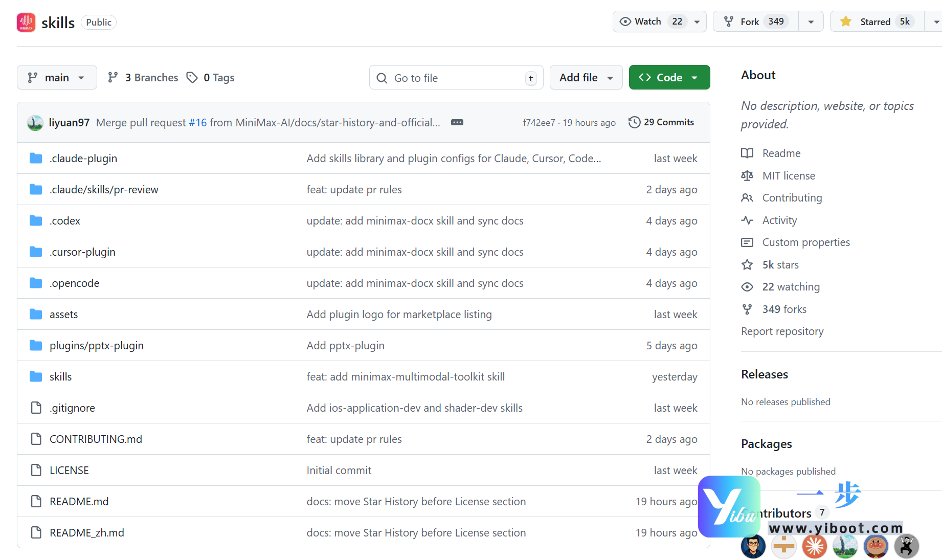
Task: Click the tags icon next to 0 Tags
Action: (192, 78)
